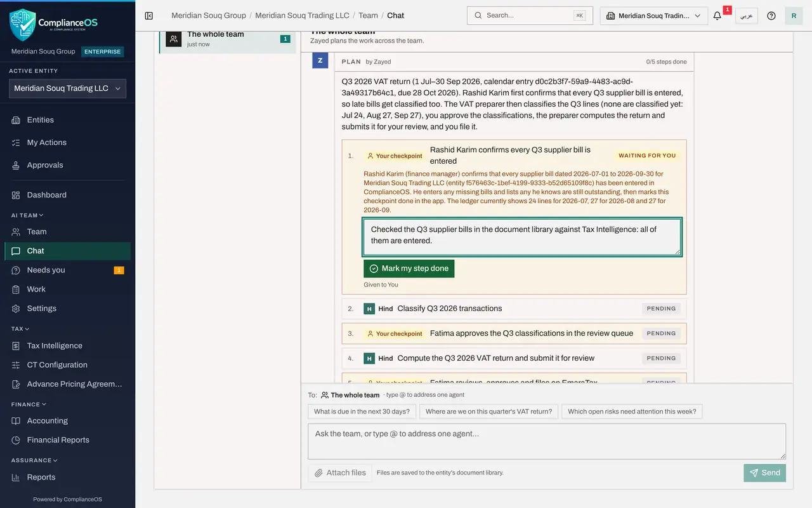Collapse the AI TEAM sidebar section
Viewport: 812px width, 508px height.
click(x=27, y=215)
